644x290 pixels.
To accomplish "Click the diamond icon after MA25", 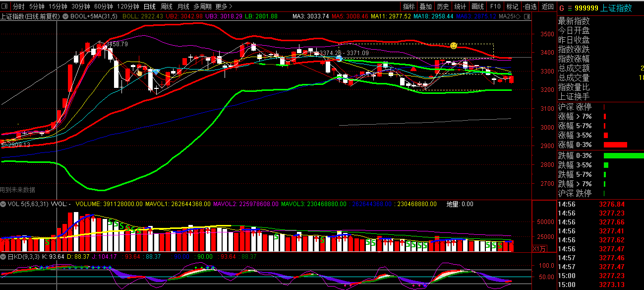I will pyautogui.click(x=518, y=16).
